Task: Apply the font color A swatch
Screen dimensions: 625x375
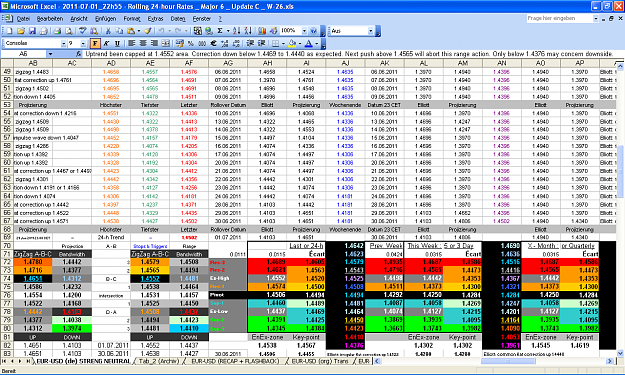Action: (309, 43)
